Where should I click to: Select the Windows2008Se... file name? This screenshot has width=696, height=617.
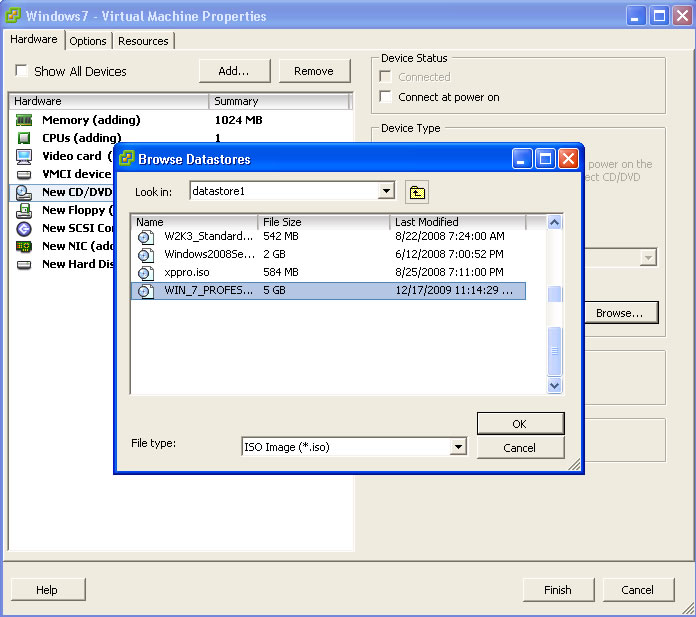pos(210,254)
